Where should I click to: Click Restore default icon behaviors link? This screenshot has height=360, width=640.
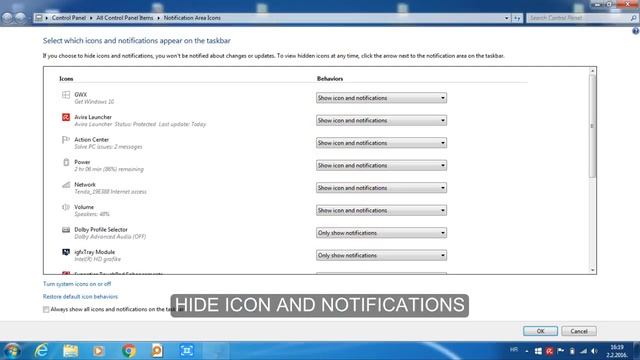click(80, 296)
